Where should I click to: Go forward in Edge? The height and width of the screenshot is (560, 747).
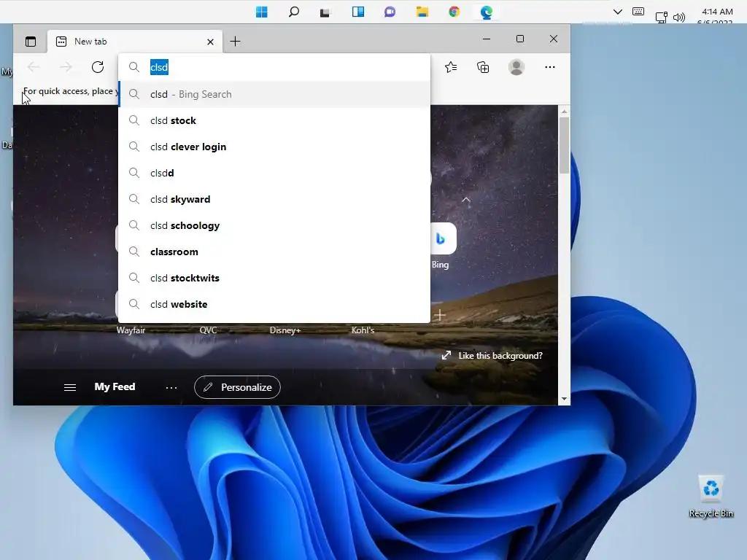point(66,67)
